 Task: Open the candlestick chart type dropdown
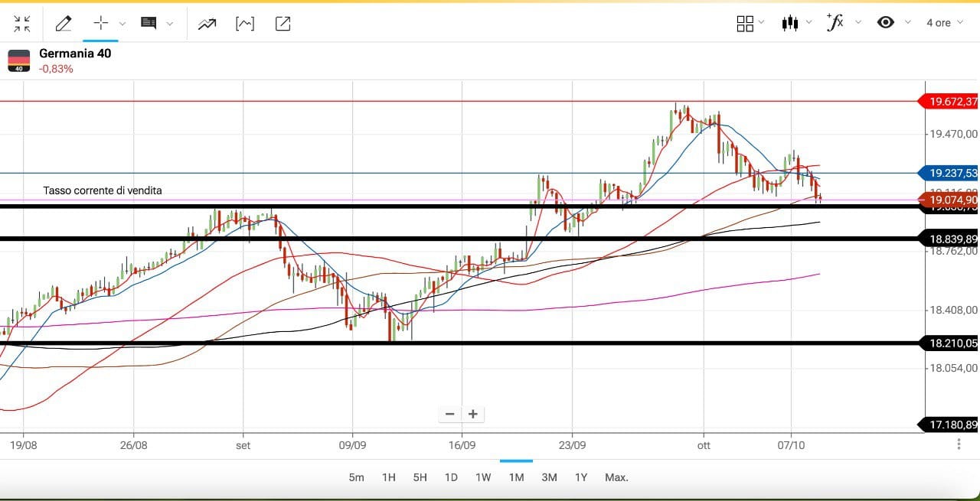795,23
